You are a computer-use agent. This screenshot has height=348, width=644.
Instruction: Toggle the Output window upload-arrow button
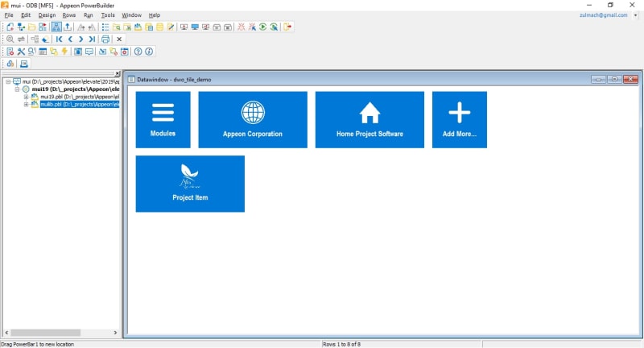point(68,27)
